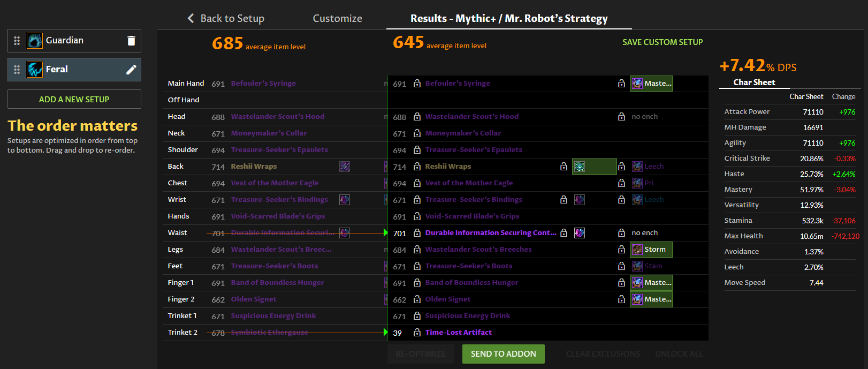
Task: Delete the Guardian setup with trash icon
Action: point(131,41)
